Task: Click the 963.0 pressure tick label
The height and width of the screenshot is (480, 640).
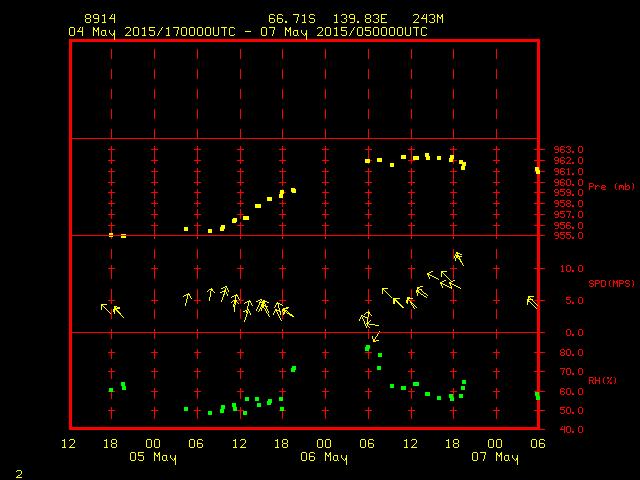Action: [x=568, y=150]
